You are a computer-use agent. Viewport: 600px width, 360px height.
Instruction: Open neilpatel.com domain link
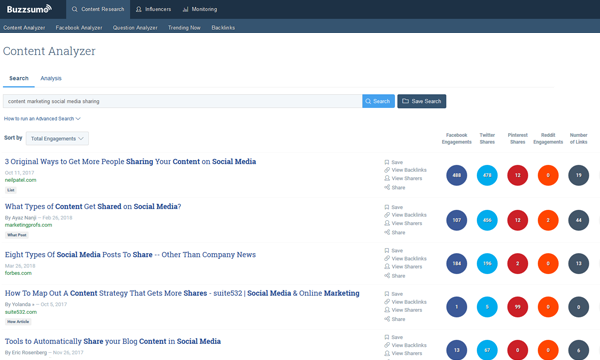(21, 180)
